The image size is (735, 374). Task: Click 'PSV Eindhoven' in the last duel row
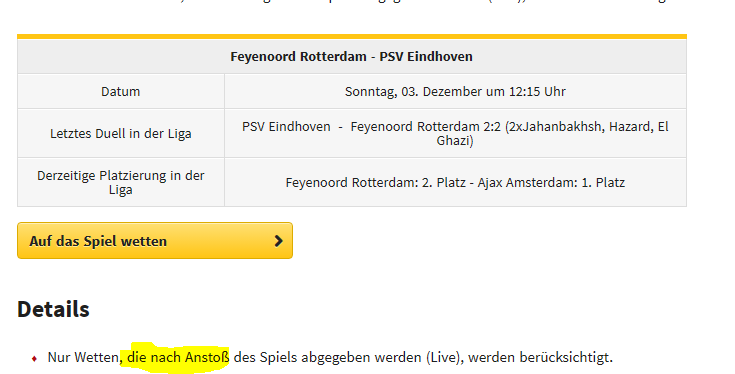pyautogui.click(x=286, y=127)
